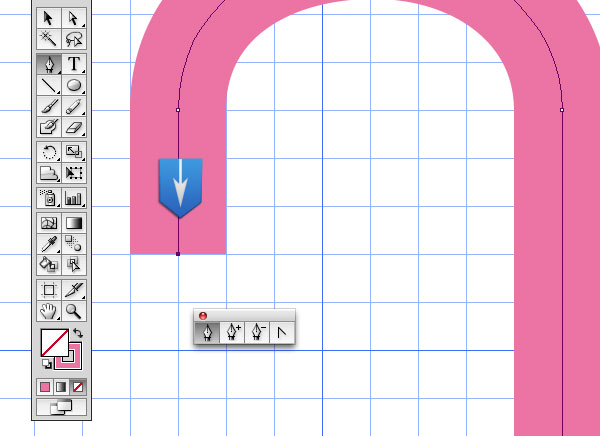Image resolution: width=600 pixels, height=436 pixels.
Task: Select the Slice tool
Action: point(74,290)
